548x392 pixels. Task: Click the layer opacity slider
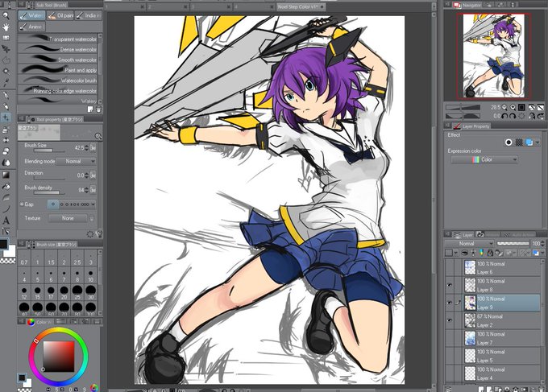(x=513, y=243)
